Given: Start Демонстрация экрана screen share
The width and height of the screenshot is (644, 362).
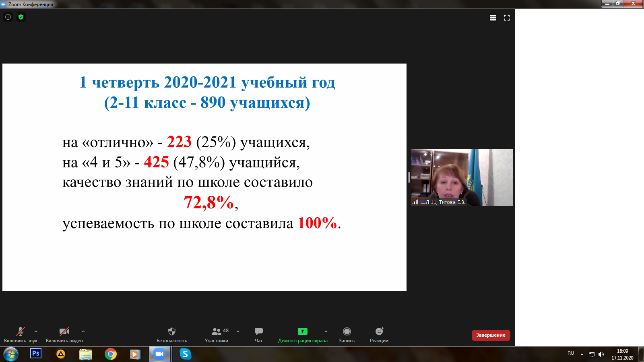Looking at the screenshot, I should (303, 335).
